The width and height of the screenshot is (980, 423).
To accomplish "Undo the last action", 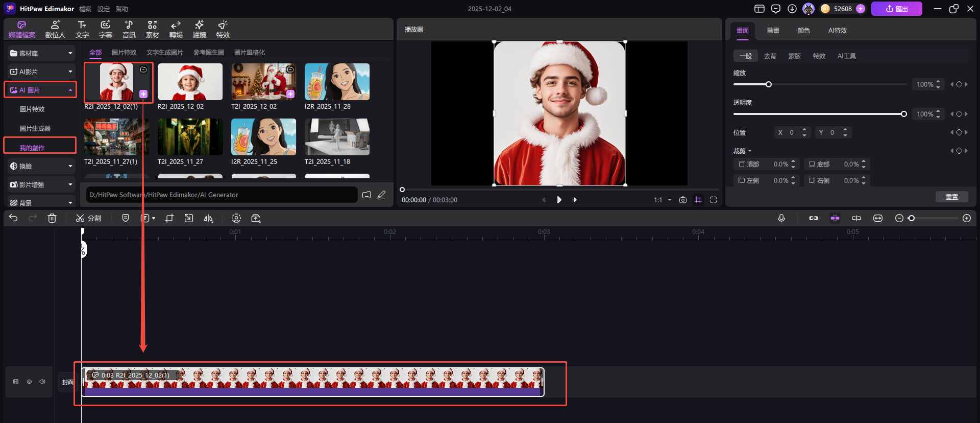I will (13, 218).
